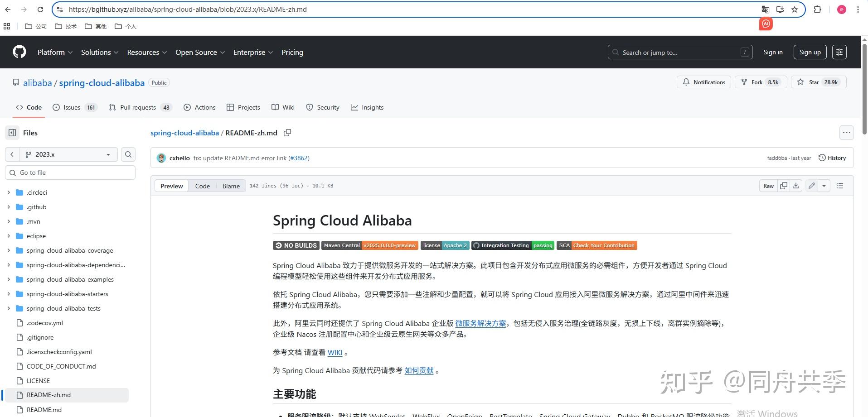Download the raw README file
868x417 pixels.
[796, 186]
